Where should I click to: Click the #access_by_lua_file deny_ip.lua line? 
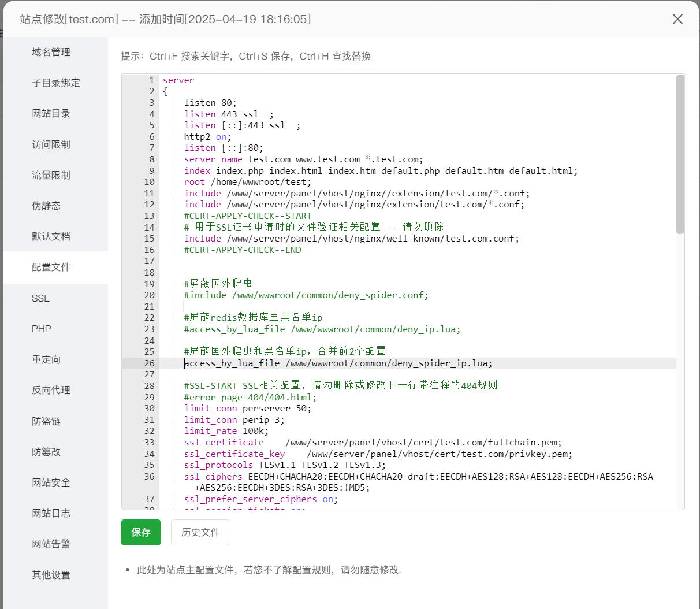tap(322, 329)
